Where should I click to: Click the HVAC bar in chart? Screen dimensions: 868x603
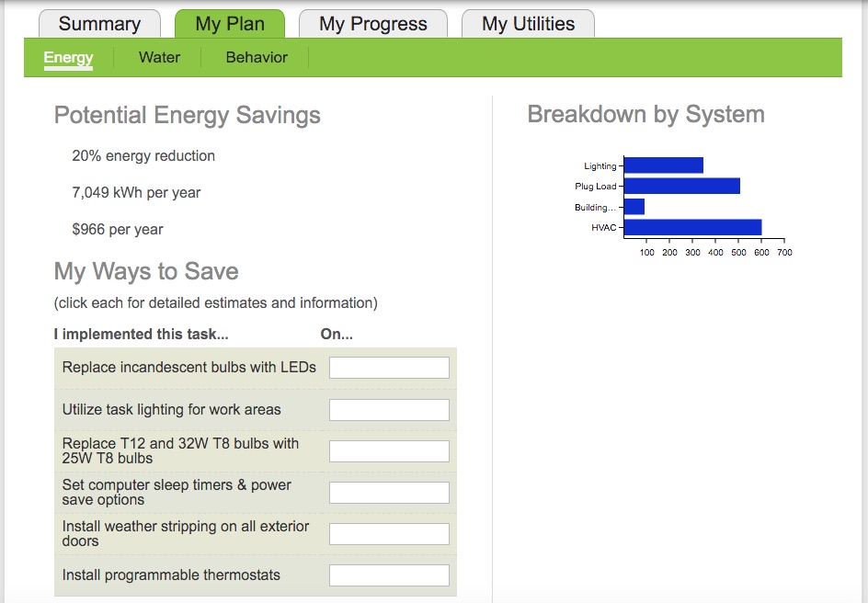(x=693, y=227)
